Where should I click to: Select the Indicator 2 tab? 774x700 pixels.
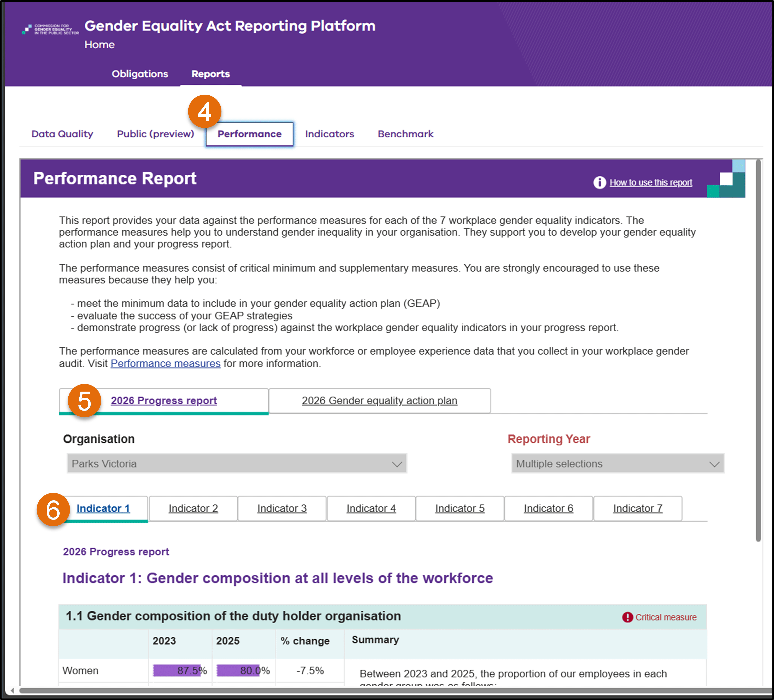click(193, 509)
